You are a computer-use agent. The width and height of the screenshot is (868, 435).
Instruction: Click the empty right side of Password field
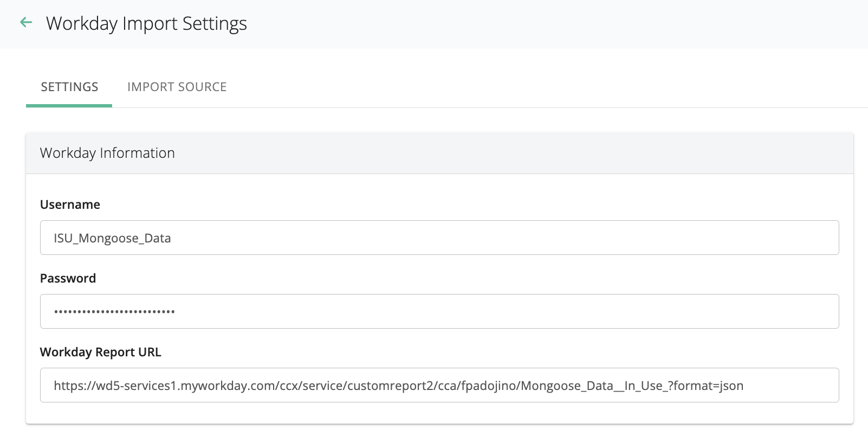coord(650,311)
